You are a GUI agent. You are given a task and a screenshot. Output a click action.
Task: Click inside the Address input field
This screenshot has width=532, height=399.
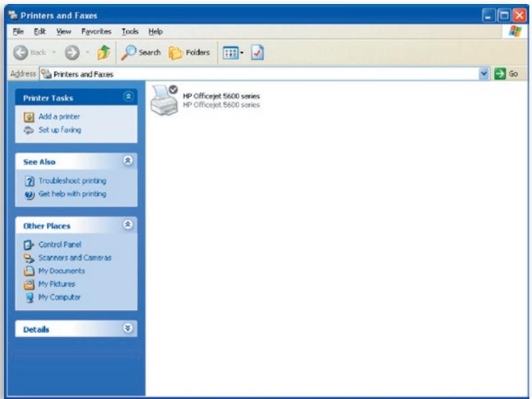265,74
